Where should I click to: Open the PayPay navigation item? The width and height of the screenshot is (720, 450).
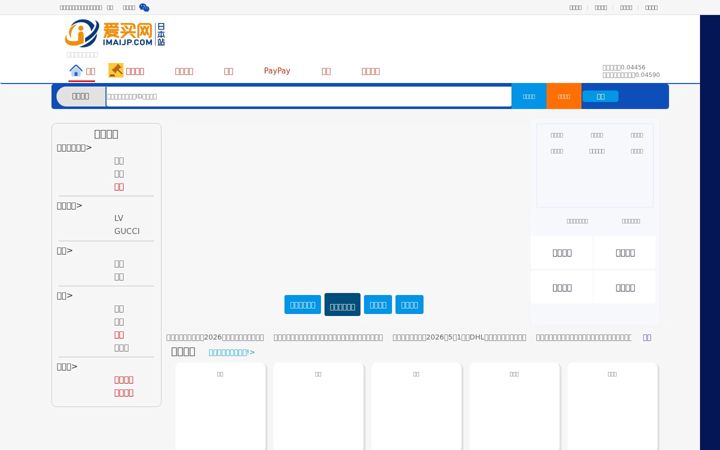click(277, 71)
